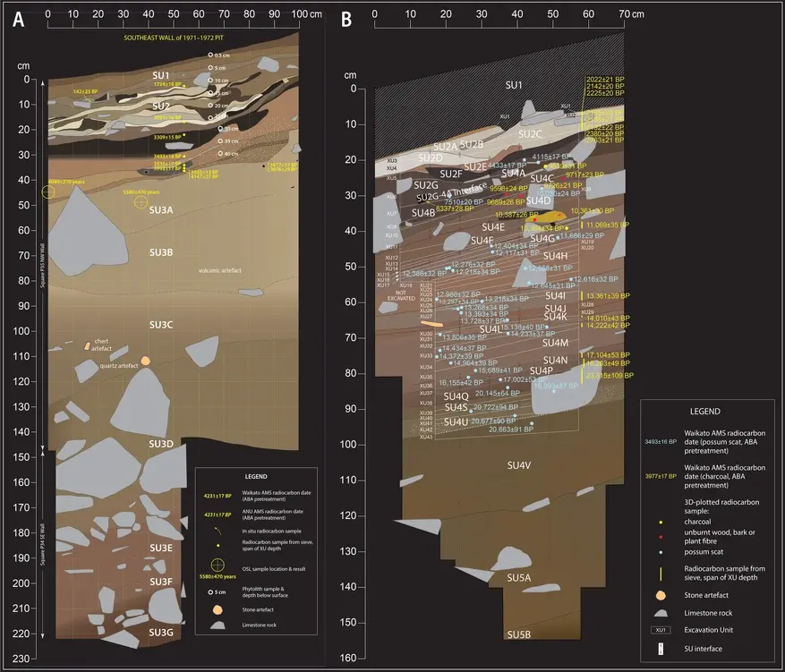Click the phytolith sample circle in panel A legend
The height and width of the screenshot is (672, 785).
210,592
